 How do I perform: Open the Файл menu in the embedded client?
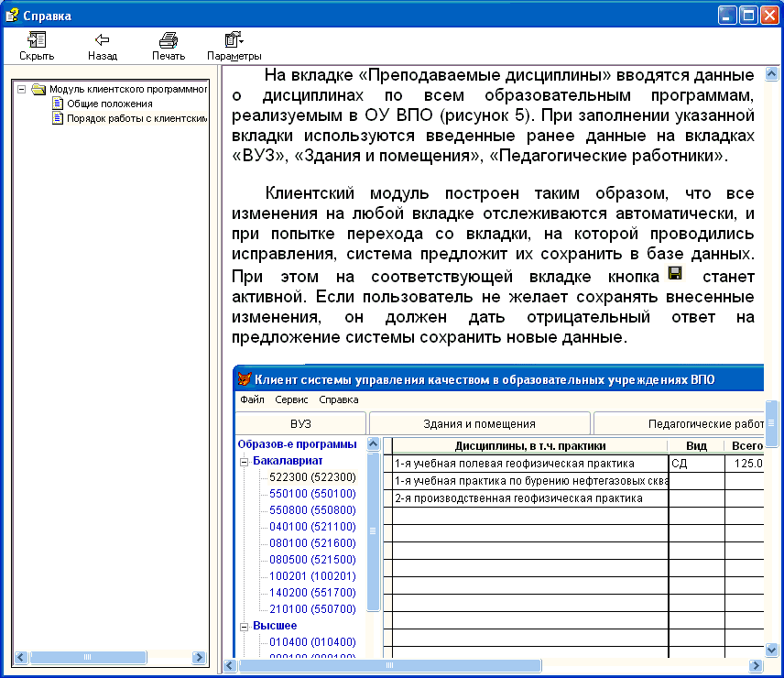pos(252,399)
